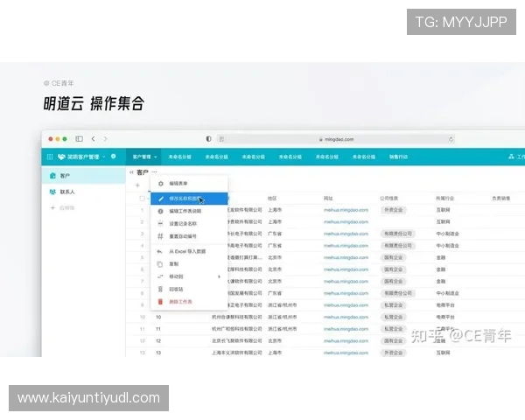Add a new view with the plus icon
525x420 pixels.
click(x=137, y=185)
